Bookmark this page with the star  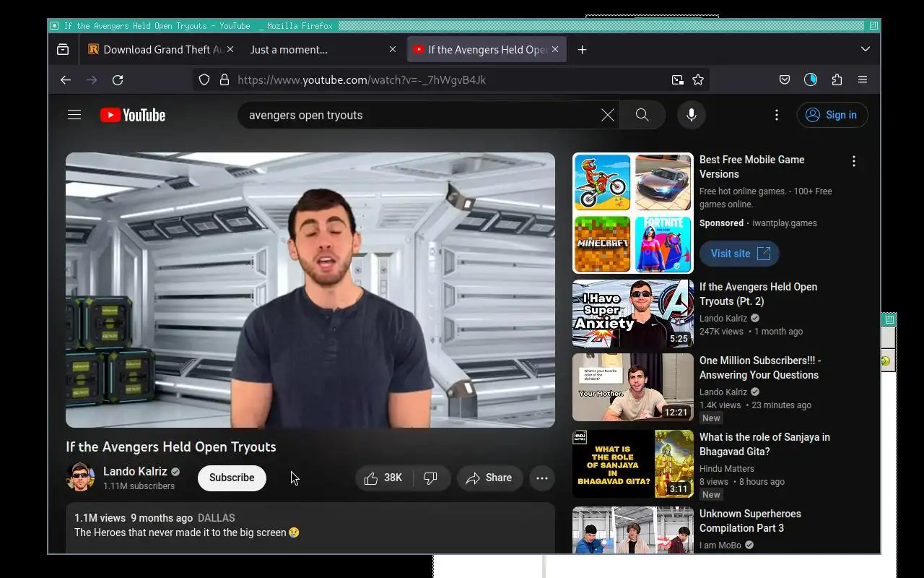(x=698, y=79)
